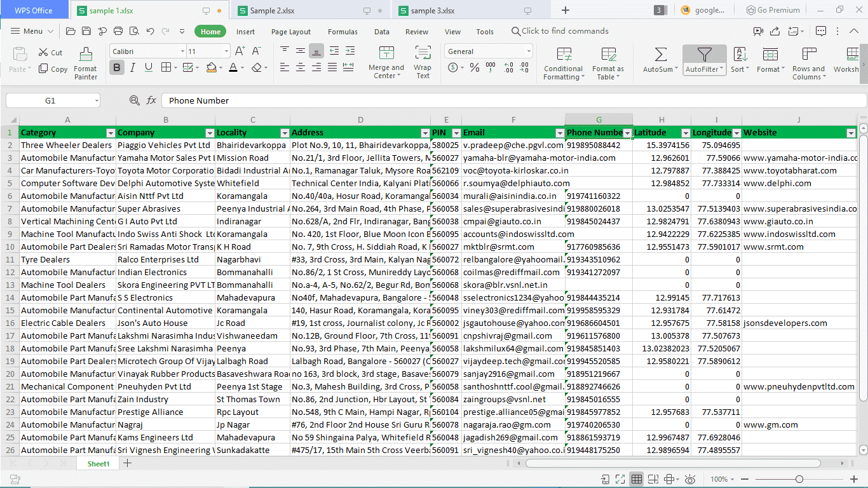Viewport: 868px width, 488px height.
Task: Open the Website column filter dropdown
Action: coord(851,133)
